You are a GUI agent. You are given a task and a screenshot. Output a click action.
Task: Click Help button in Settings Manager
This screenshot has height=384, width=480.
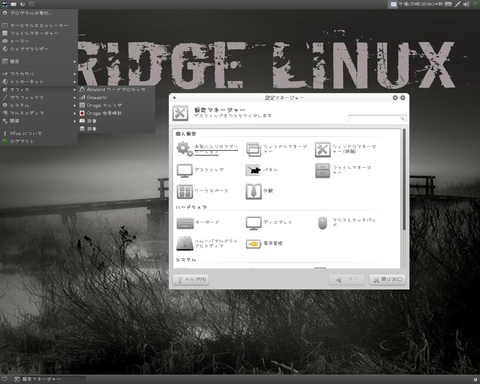[191, 280]
